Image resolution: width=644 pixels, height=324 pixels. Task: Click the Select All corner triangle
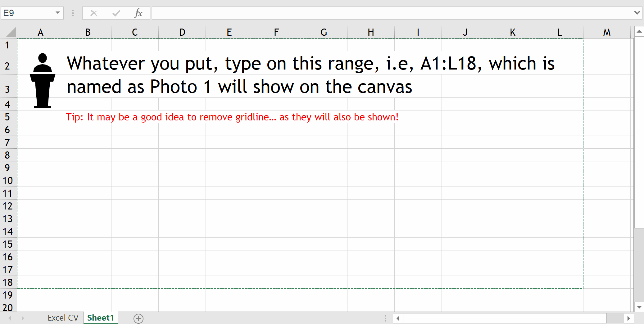click(11, 32)
